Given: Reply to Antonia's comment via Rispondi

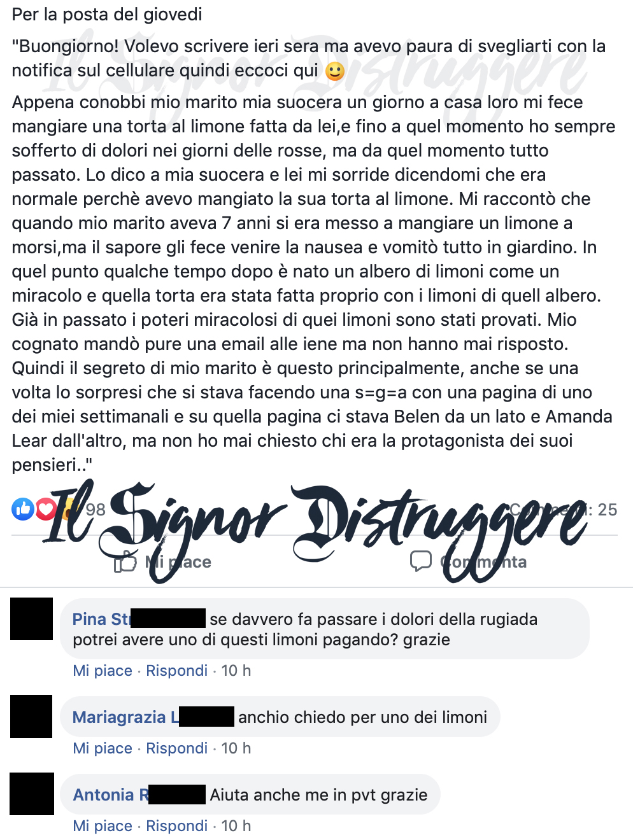Looking at the screenshot, I should (177, 825).
